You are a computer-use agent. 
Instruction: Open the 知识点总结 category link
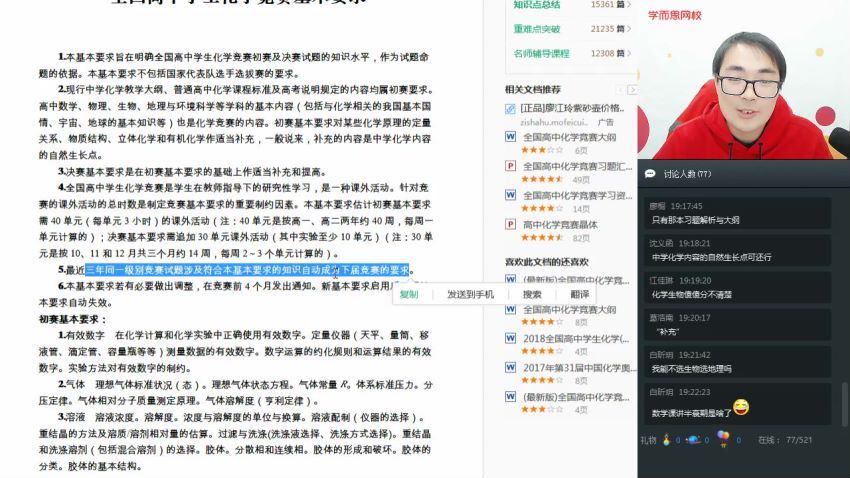pyautogui.click(x=537, y=4)
